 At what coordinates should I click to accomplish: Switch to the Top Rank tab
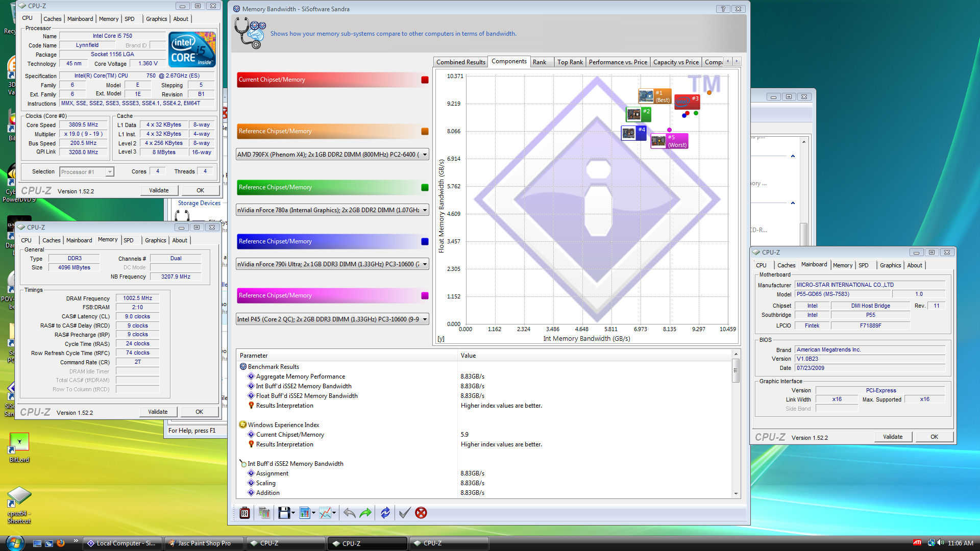[570, 62]
